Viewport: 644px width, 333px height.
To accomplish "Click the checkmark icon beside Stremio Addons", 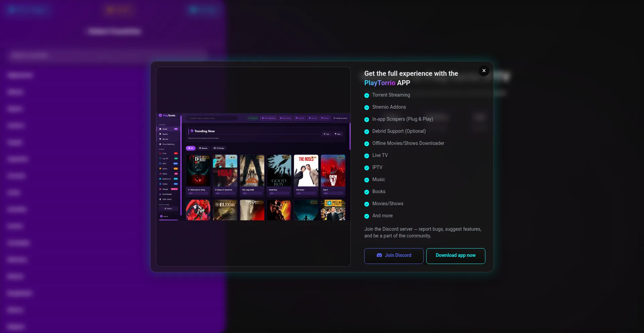I will click(x=367, y=108).
